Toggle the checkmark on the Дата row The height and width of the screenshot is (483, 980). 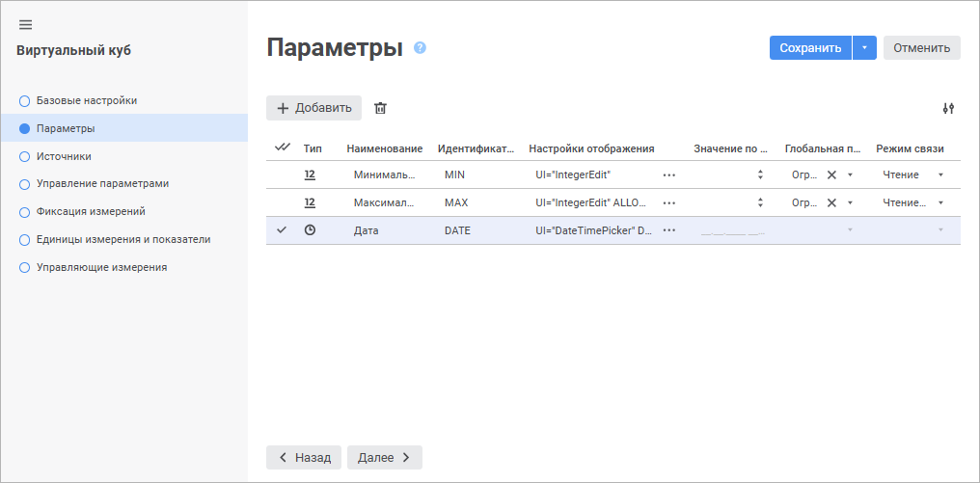pos(282,230)
